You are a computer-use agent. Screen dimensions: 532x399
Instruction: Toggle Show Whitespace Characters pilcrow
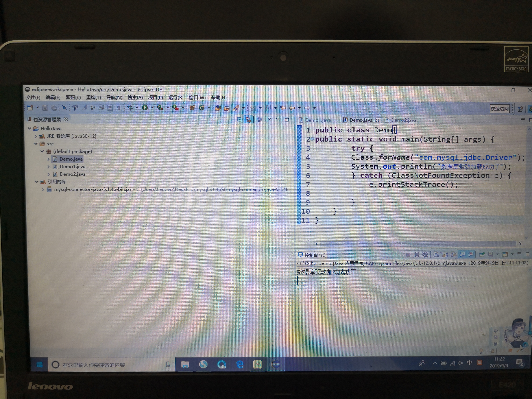pyautogui.click(x=119, y=108)
